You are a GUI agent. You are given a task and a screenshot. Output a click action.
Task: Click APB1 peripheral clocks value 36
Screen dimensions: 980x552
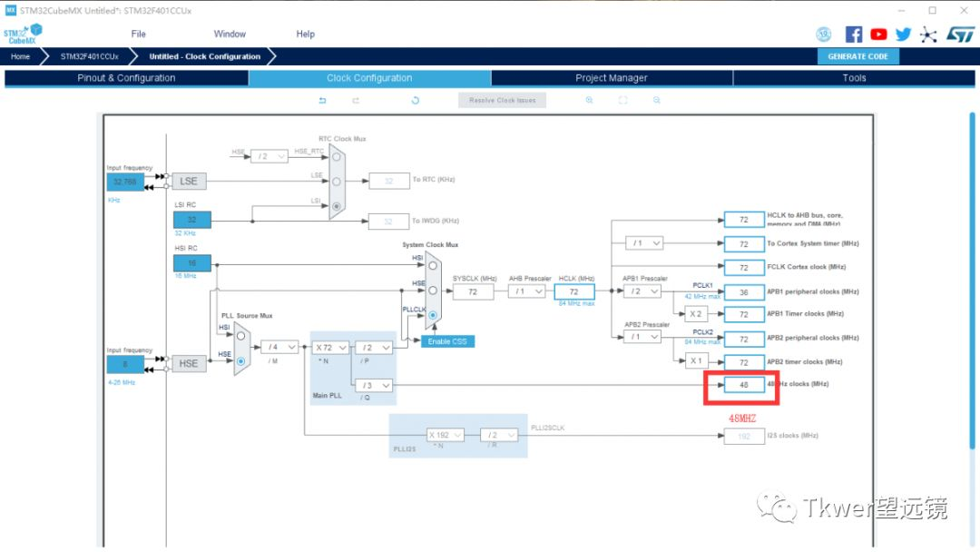coord(744,292)
